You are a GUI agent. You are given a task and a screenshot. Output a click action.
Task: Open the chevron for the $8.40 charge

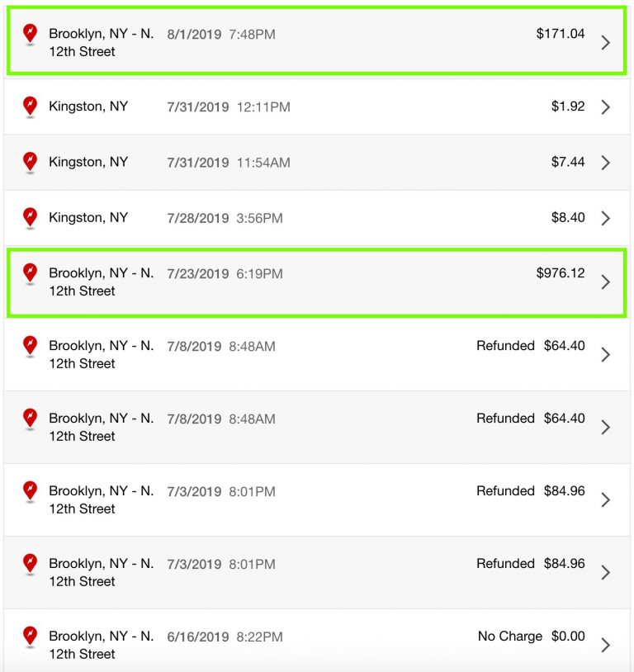(x=605, y=218)
